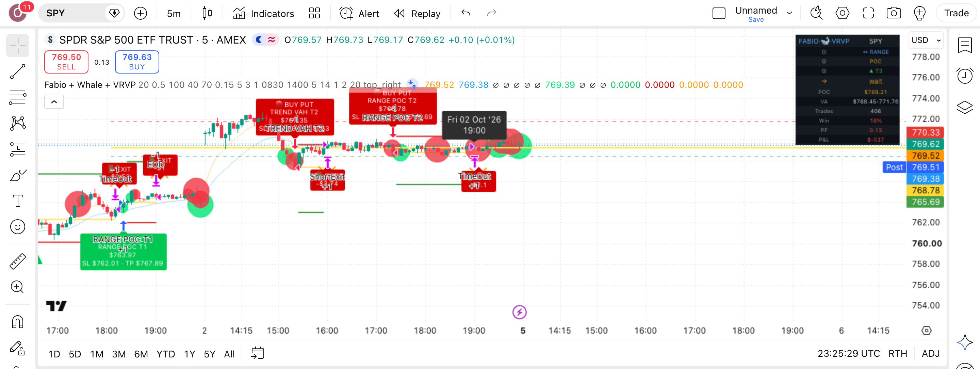Toggle the magnet snapping mode
The image size is (980, 369).
click(x=17, y=322)
